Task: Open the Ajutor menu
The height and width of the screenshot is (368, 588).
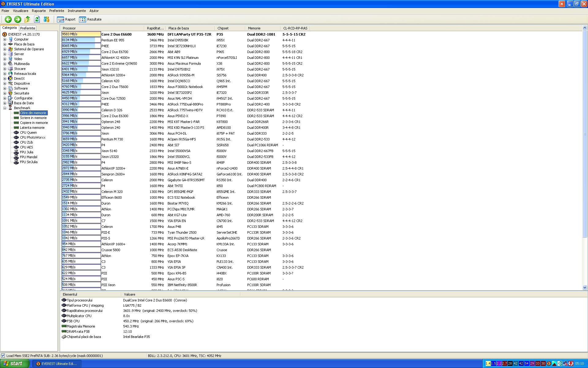Action: [94, 11]
